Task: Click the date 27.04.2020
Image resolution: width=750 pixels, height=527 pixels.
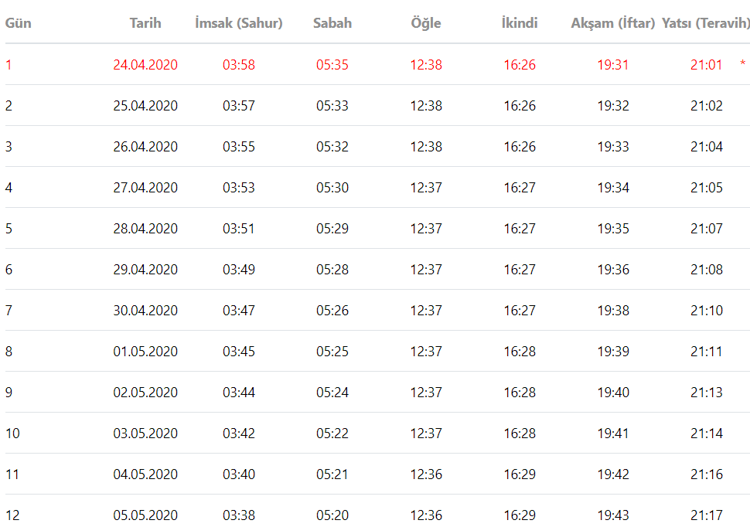Action: [x=145, y=187]
